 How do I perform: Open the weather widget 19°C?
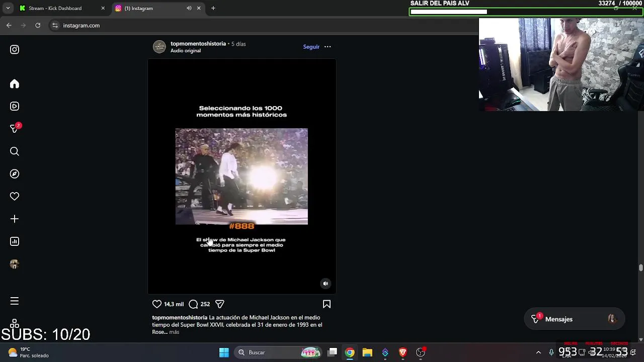(29, 352)
